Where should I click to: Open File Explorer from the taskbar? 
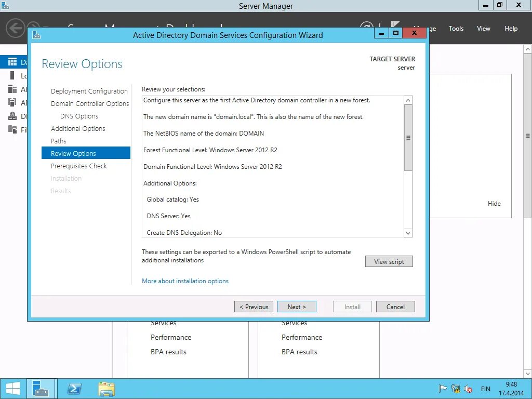(106, 389)
